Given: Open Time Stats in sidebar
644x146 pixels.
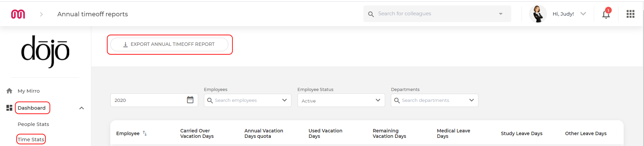Looking at the screenshot, I should pyautogui.click(x=31, y=139).
